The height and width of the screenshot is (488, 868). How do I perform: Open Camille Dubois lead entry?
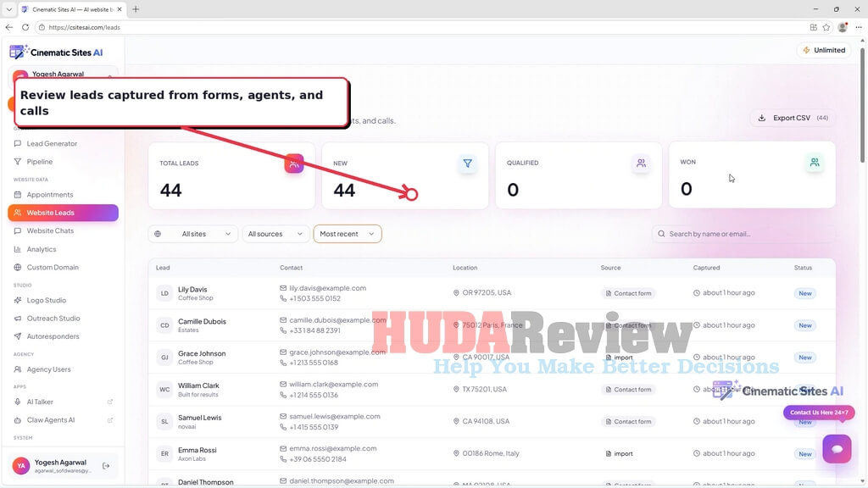492,325
